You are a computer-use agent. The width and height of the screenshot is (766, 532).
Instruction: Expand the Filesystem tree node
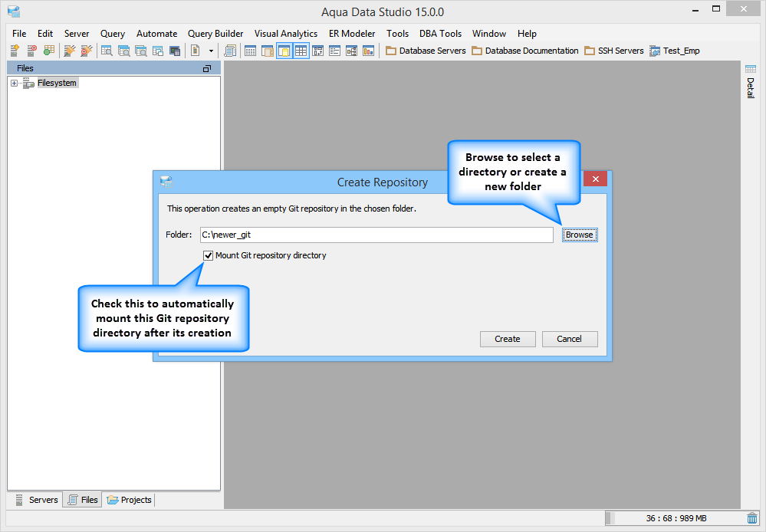pyautogui.click(x=14, y=83)
